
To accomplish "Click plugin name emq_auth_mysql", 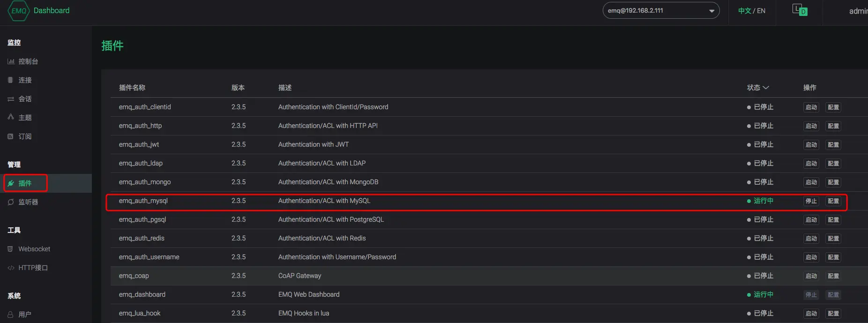I will click(143, 201).
